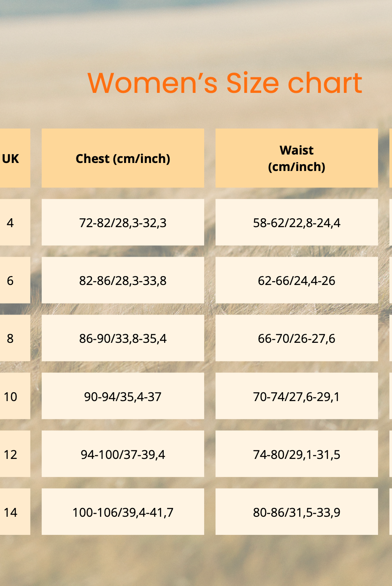Viewport: 392px width, 586px height.
Task: Select the UK size 10 cell
Action: 11,396
